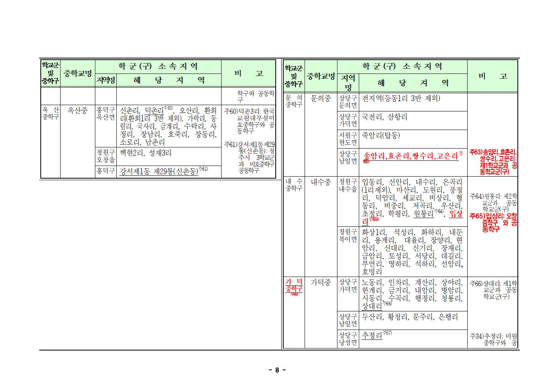
Task: Click '청원구 오창읍' region cell
Action: [106, 156]
